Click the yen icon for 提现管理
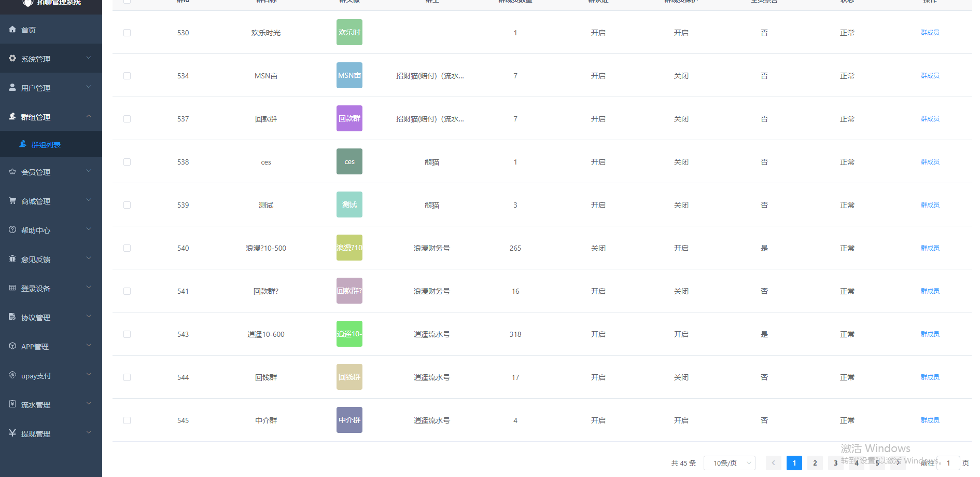980x477 pixels. pos(12,433)
